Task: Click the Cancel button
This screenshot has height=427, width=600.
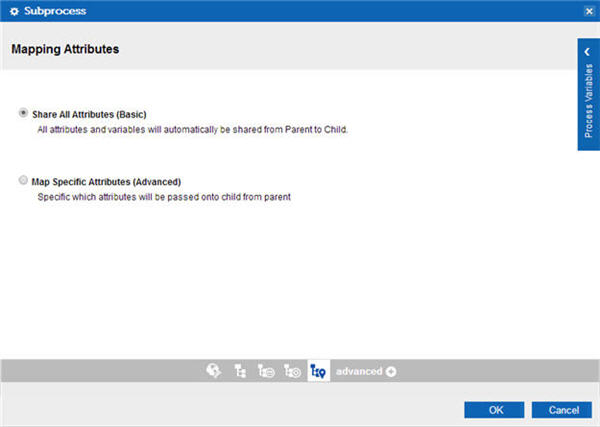Action: (x=562, y=410)
